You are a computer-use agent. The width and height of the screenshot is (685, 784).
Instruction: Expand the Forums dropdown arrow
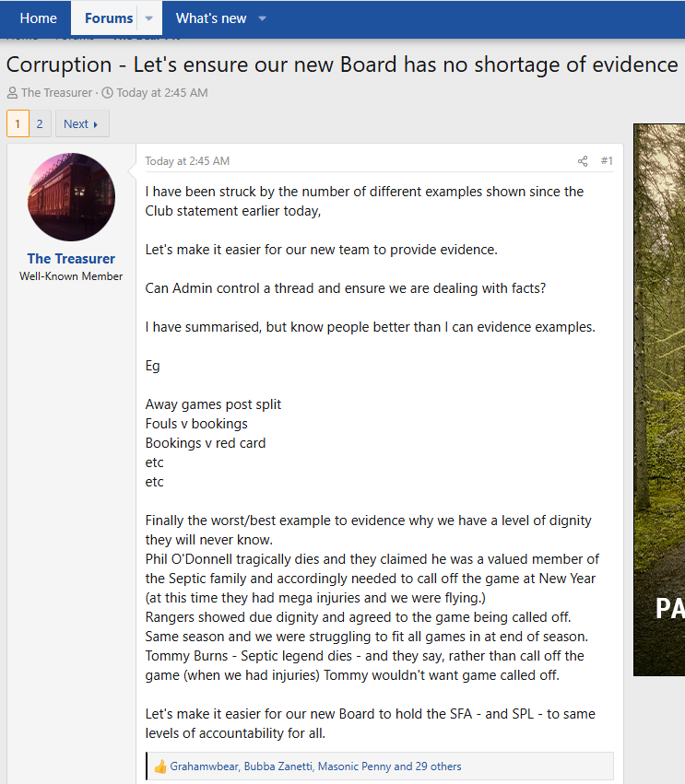[149, 18]
